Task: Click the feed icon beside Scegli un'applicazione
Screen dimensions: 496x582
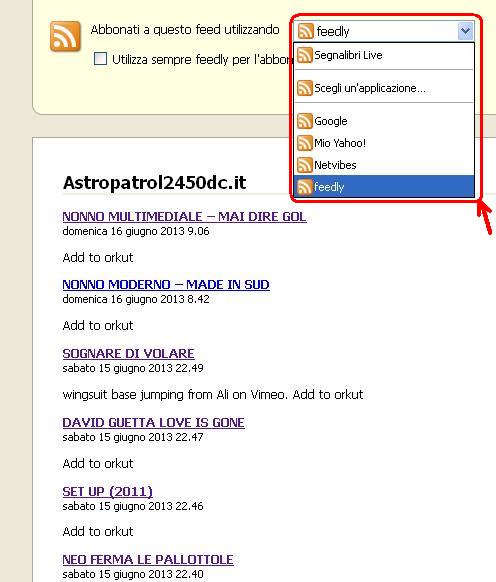Action: (305, 88)
